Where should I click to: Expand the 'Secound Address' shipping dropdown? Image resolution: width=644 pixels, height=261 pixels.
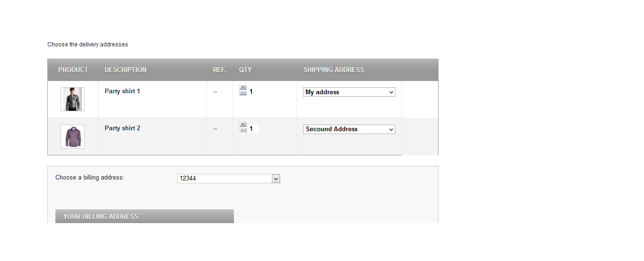(x=349, y=129)
